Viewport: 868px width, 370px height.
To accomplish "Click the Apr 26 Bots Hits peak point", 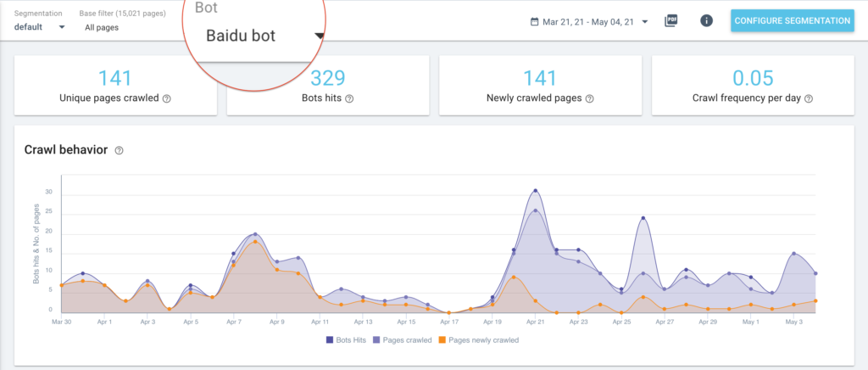I will tap(643, 218).
